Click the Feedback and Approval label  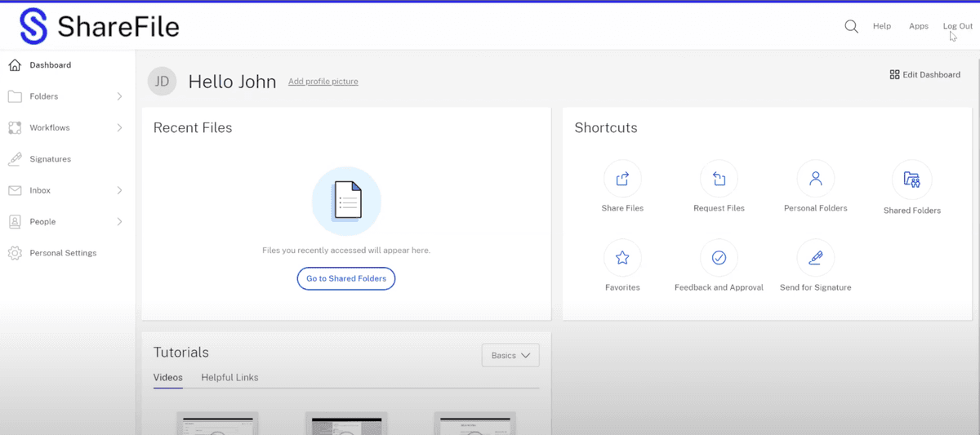coord(719,287)
